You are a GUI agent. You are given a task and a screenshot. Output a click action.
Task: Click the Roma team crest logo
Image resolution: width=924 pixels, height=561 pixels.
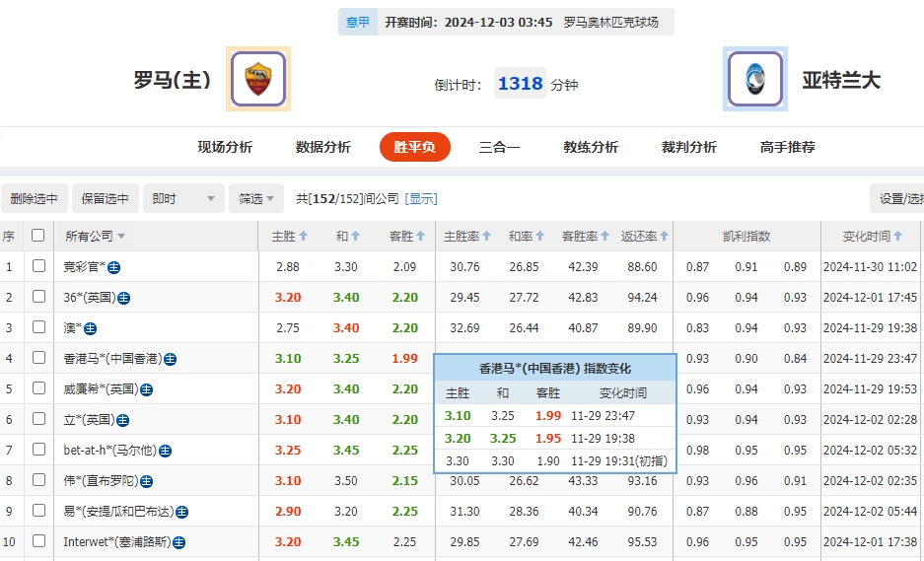258,79
